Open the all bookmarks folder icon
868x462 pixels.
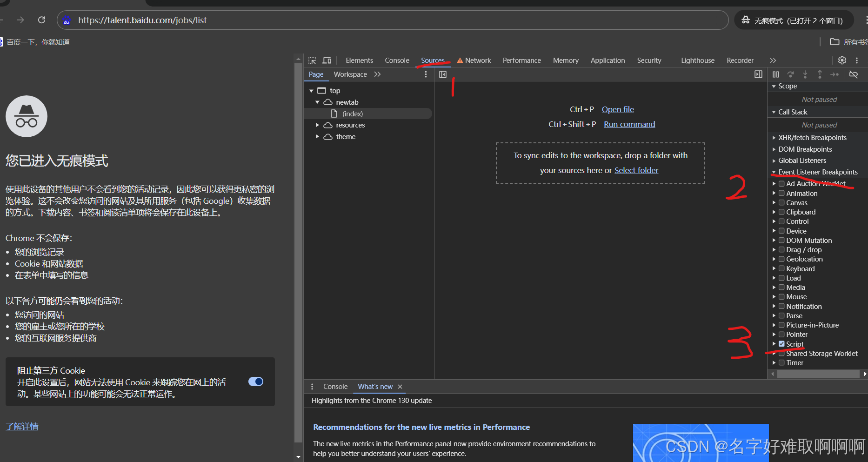(835, 42)
